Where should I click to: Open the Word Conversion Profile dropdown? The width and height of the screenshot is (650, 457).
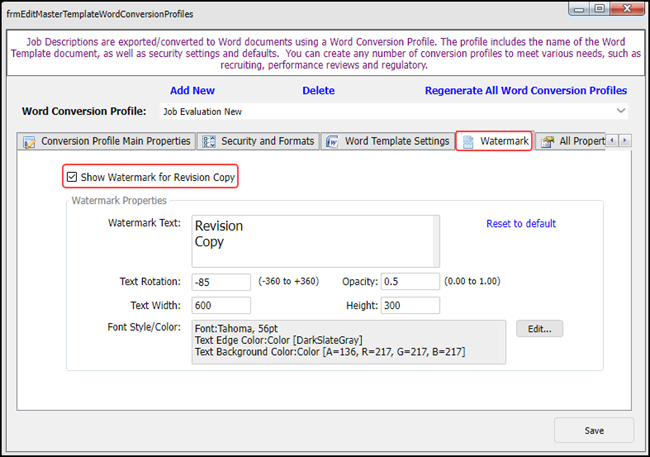click(x=621, y=111)
